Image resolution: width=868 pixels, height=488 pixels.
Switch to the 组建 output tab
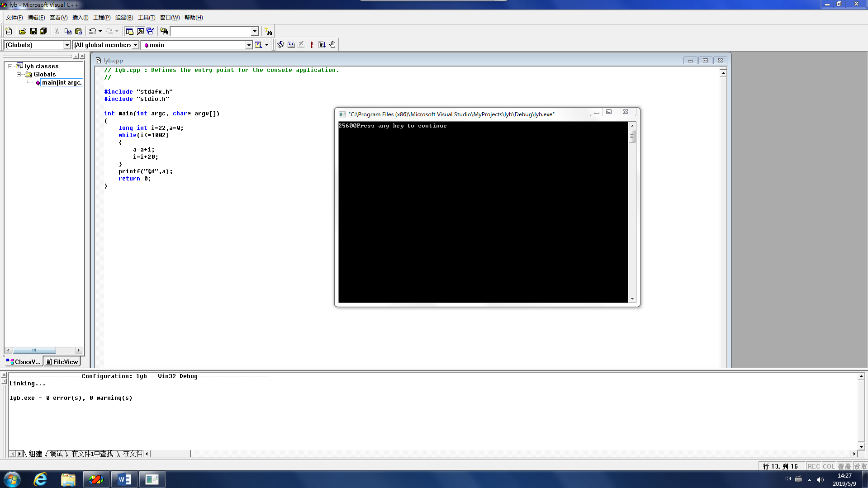click(x=35, y=454)
